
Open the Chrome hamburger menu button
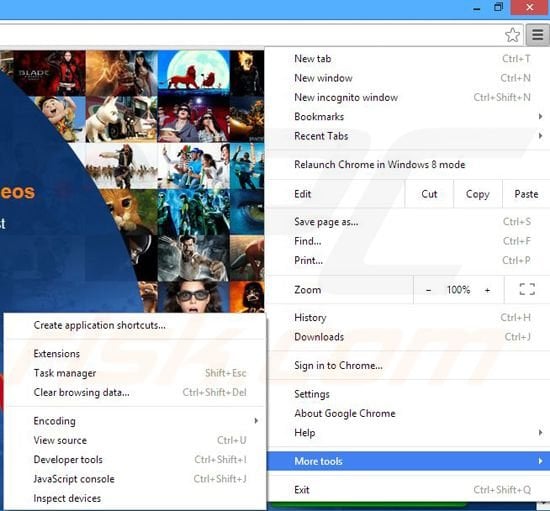[x=537, y=35]
